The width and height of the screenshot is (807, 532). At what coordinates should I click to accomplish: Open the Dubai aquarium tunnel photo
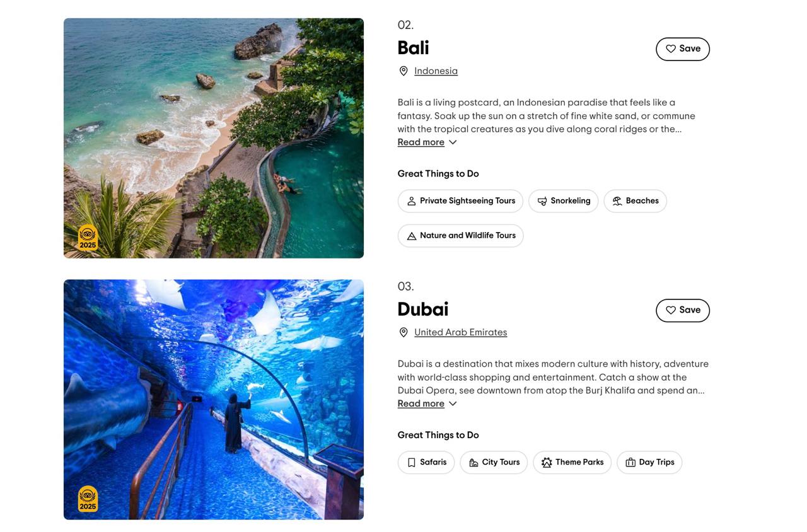[x=214, y=400]
